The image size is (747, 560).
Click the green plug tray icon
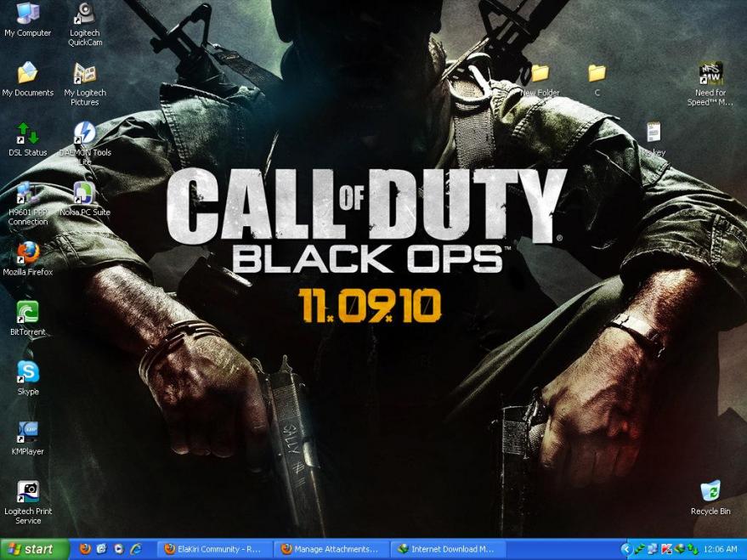(x=640, y=549)
